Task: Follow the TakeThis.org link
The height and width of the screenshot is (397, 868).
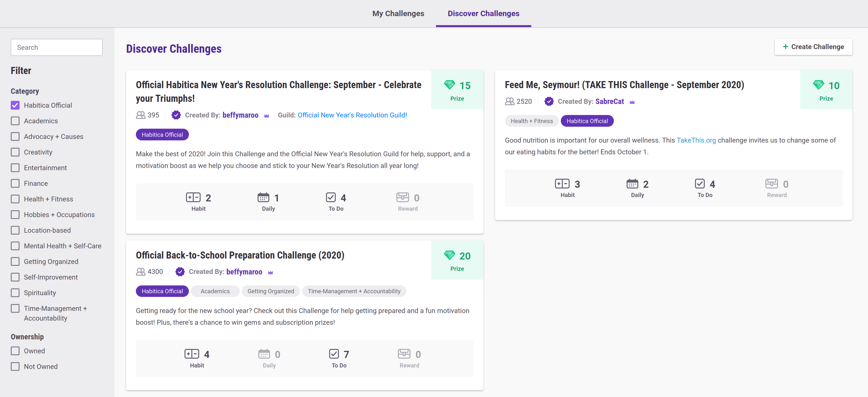Action: pyautogui.click(x=696, y=140)
